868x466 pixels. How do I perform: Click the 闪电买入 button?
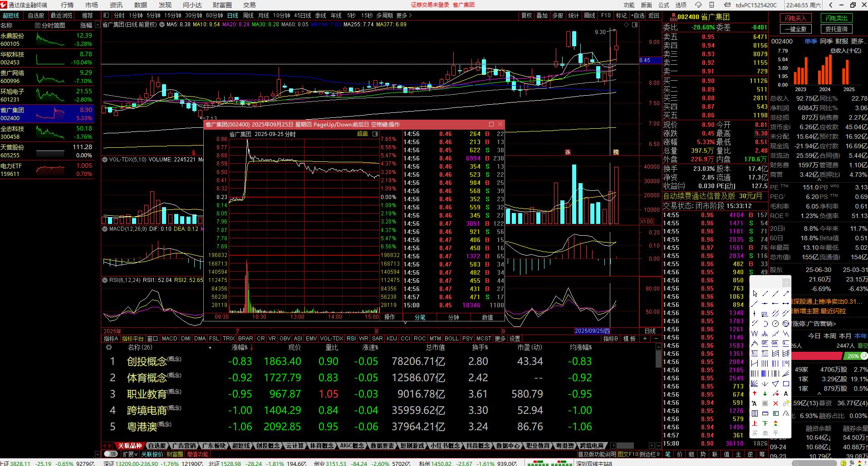795,18
